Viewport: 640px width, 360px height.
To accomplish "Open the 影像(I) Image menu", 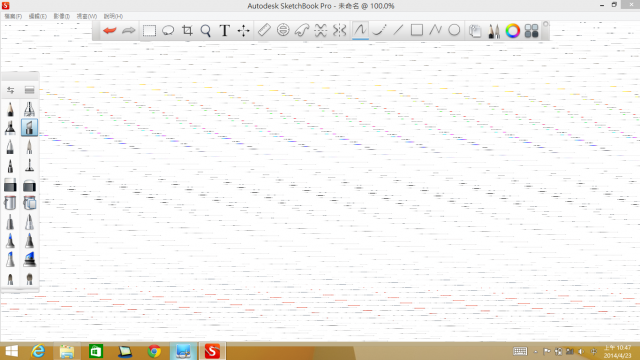I will (62, 16).
